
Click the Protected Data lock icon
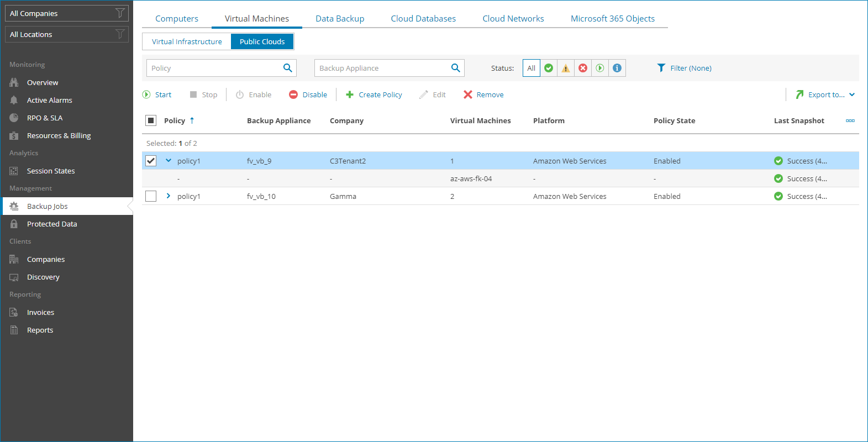click(14, 224)
